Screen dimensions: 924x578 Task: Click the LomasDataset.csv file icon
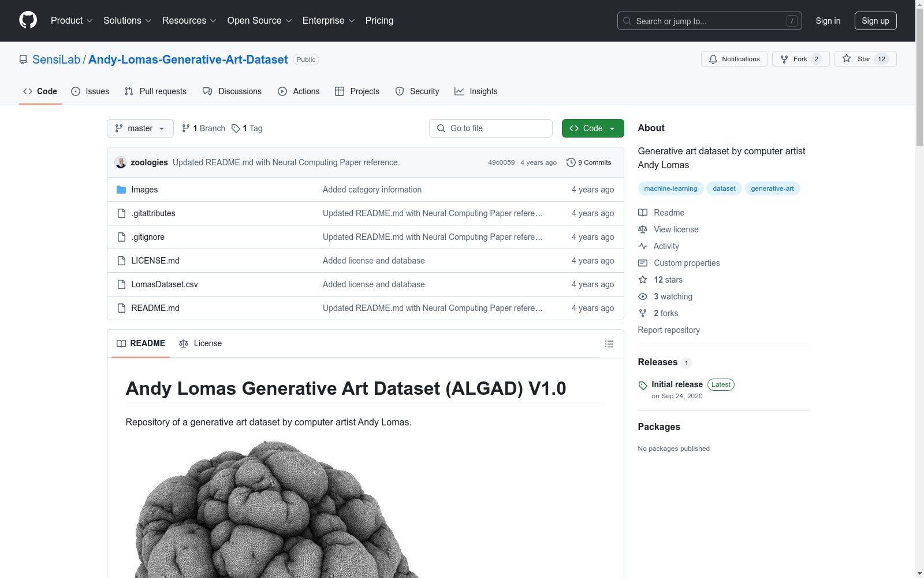tap(121, 284)
